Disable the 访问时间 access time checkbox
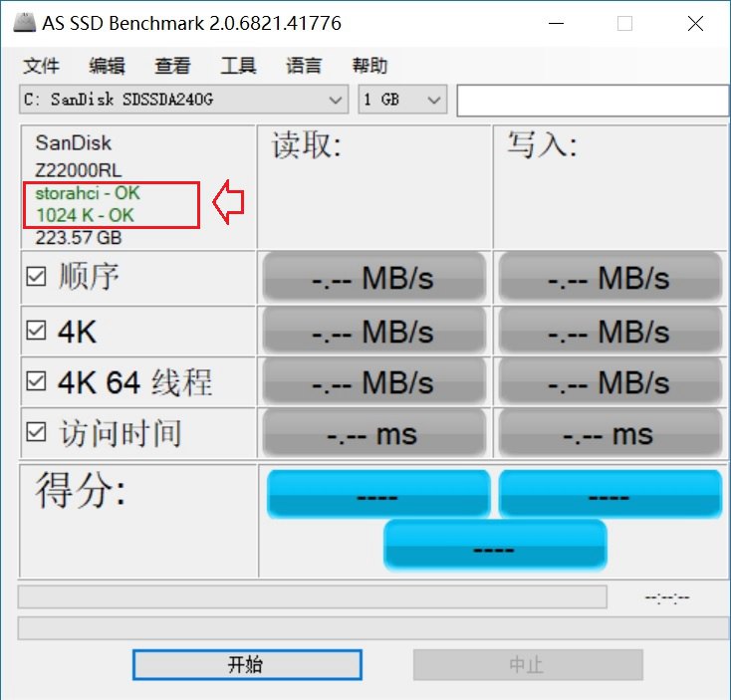Image resolution: width=731 pixels, height=700 pixels. [36, 432]
